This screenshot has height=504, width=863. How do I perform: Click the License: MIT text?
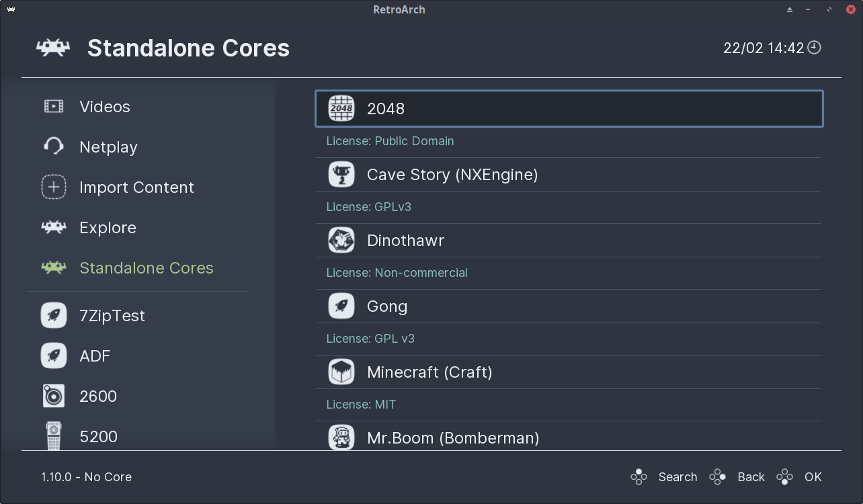tap(361, 405)
